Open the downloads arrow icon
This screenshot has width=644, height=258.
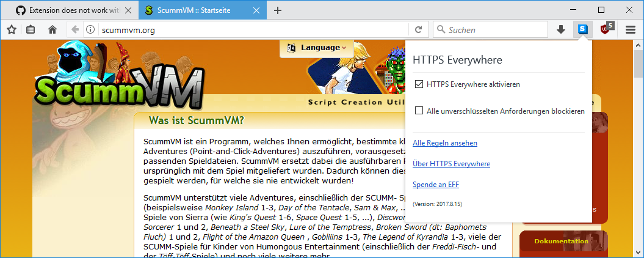click(560, 29)
